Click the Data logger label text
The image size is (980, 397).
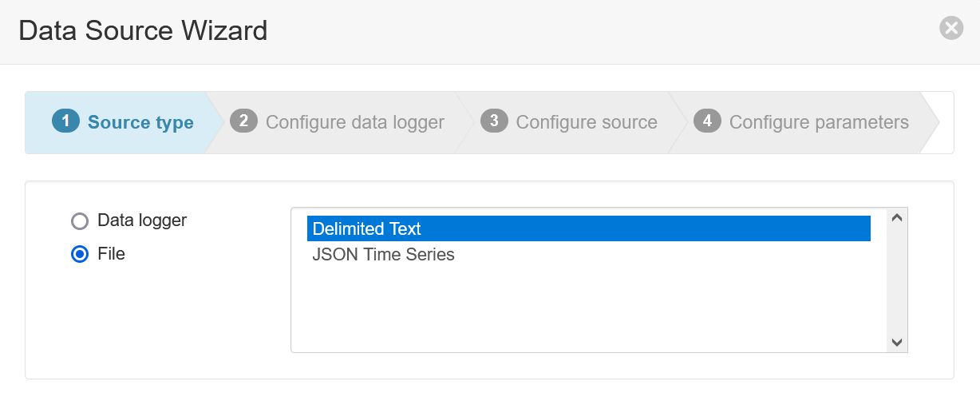point(142,220)
